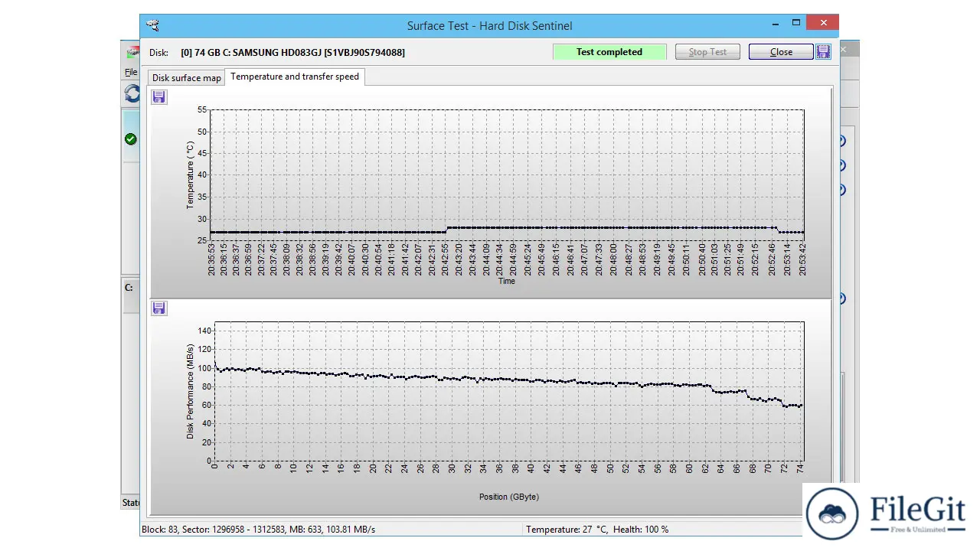The height and width of the screenshot is (551, 980).
Task: Click the Temperature (°C) axis label
Action: [x=190, y=174]
